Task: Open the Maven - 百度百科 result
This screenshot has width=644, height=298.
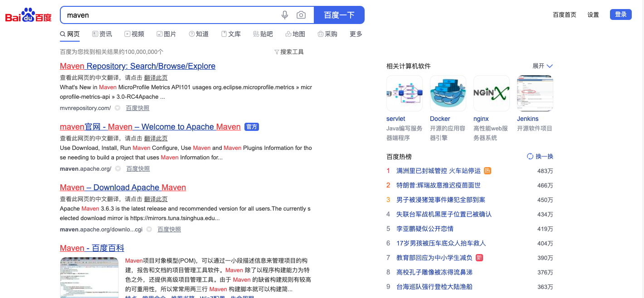Action: 92,248
